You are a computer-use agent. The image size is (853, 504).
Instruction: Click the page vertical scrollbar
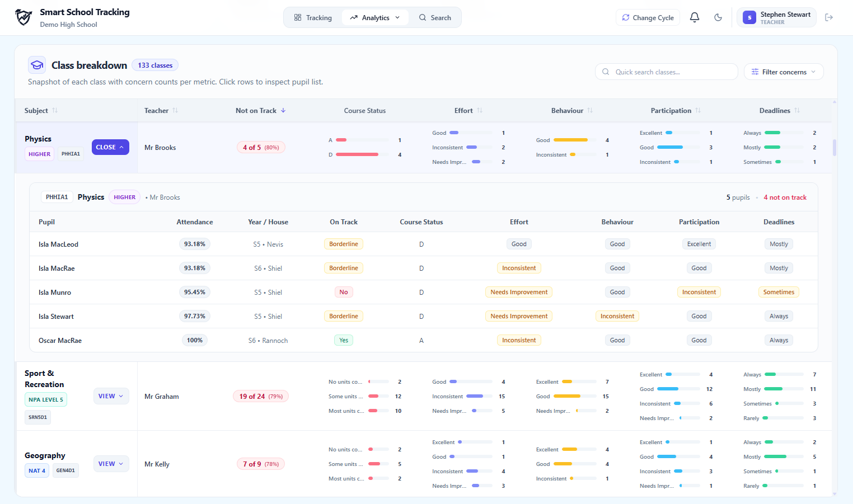pos(835,147)
